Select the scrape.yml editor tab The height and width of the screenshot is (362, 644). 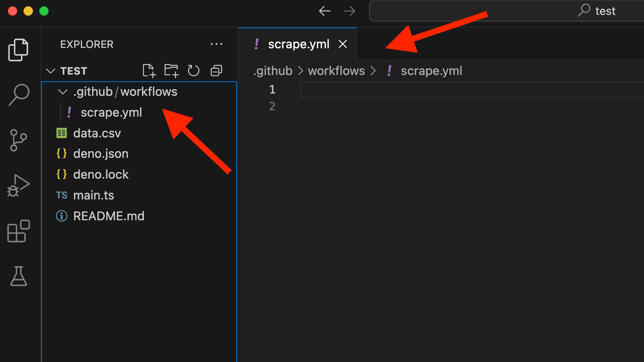point(297,44)
